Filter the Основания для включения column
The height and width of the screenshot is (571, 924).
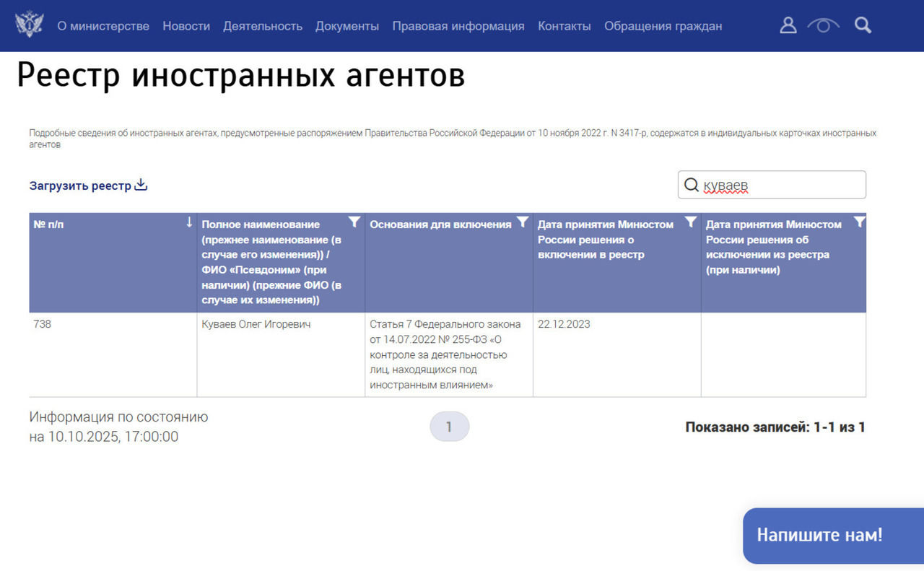(523, 222)
